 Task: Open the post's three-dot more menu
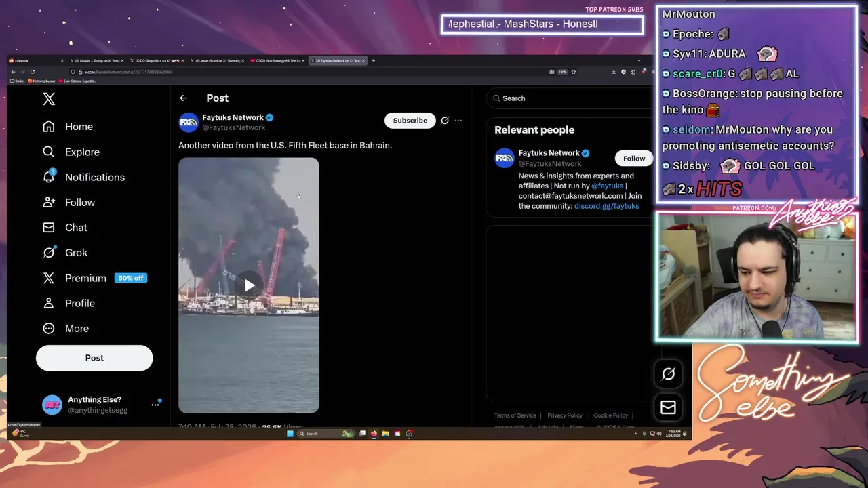pyautogui.click(x=458, y=121)
